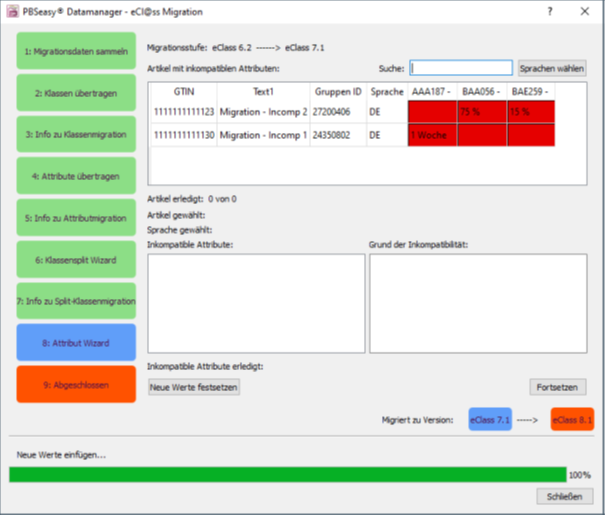Click the empty red BAE259 cell of Incomp 1
This screenshot has width=605, height=515.
[531, 135]
